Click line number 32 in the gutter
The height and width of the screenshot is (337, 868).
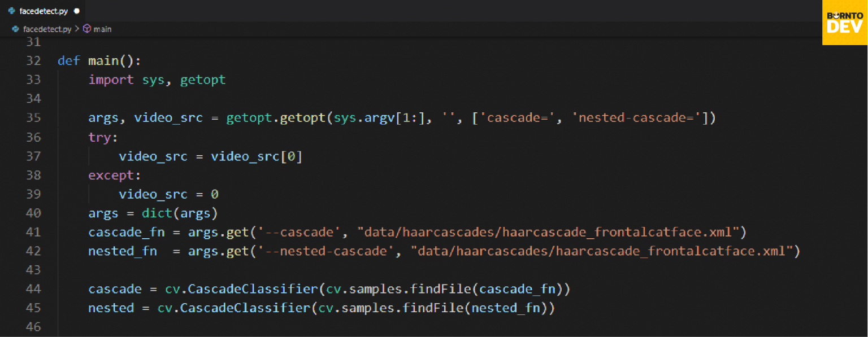(x=33, y=60)
